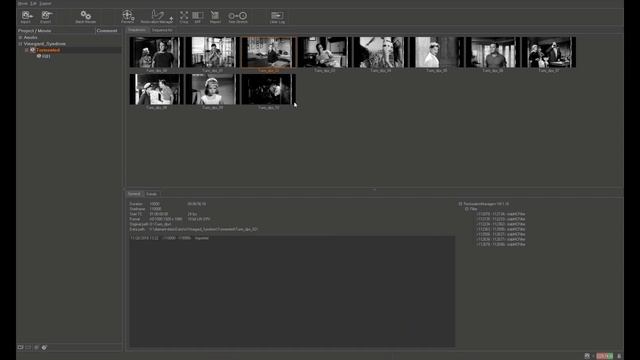Expand the Assets tree node

pos(20,37)
